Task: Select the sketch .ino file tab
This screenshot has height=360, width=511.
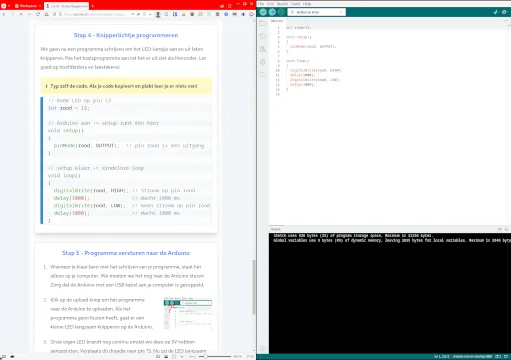Action: [x=277, y=21]
